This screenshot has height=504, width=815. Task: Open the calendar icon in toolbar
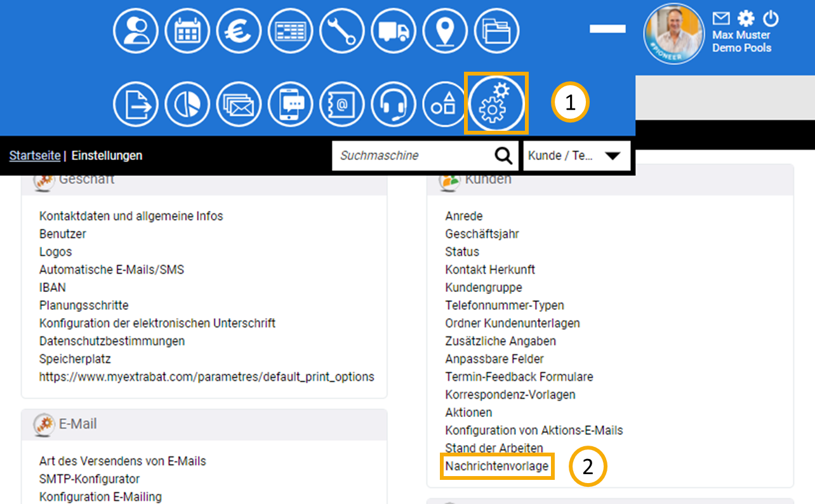[187, 31]
